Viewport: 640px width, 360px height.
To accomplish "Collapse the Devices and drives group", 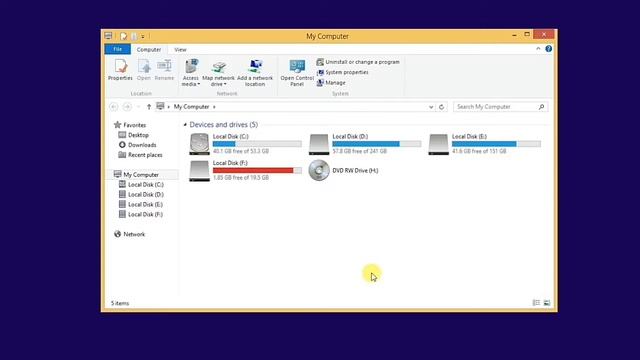I will tap(185, 124).
